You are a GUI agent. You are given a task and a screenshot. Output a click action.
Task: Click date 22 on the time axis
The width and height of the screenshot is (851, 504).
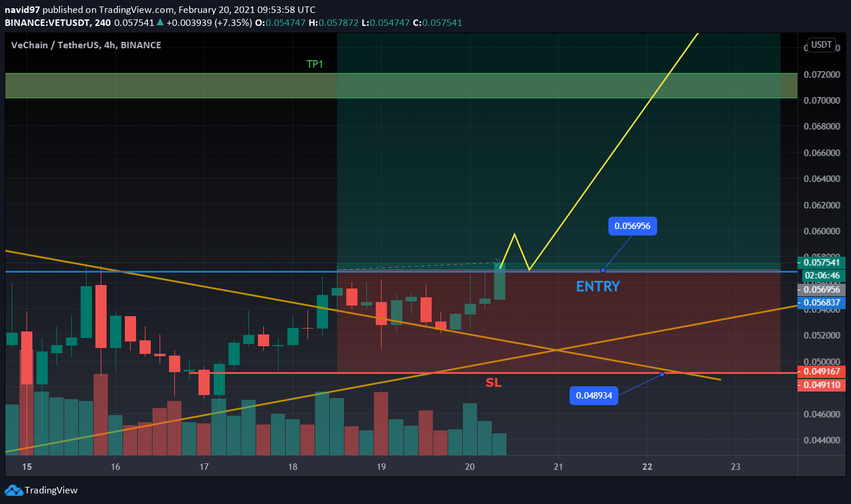point(647,467)
